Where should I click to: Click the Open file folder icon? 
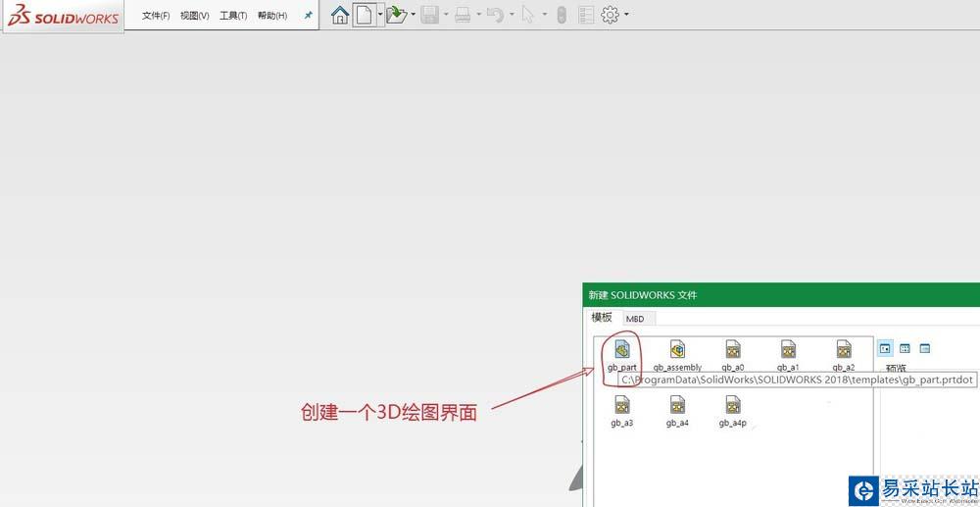pos(396,15)
